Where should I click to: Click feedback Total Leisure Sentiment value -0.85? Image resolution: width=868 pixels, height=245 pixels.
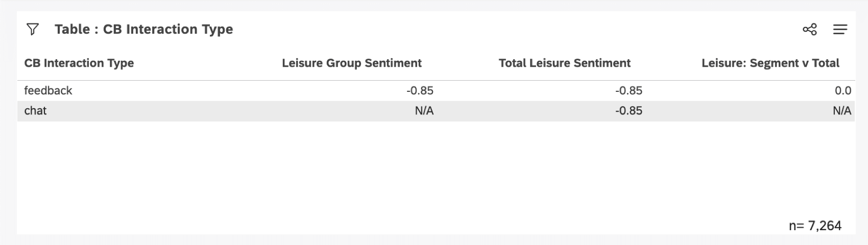629,91
